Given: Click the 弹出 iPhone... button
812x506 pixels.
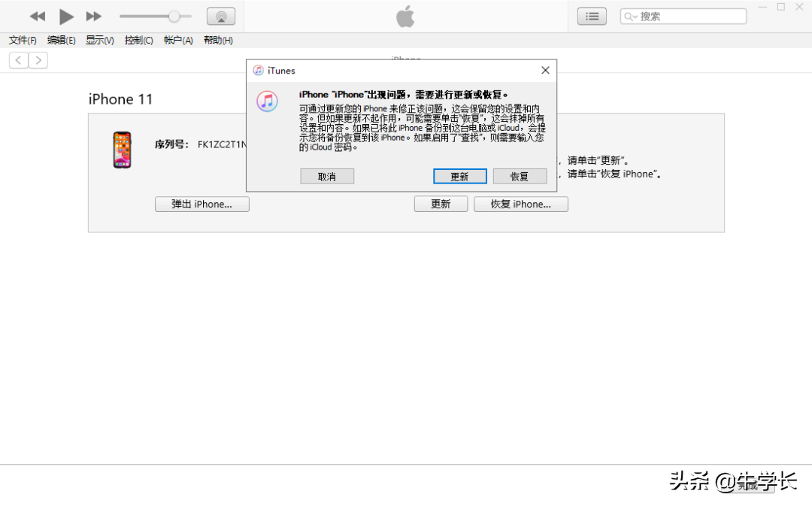Looking at the screenshot, I should click(202, 204).
